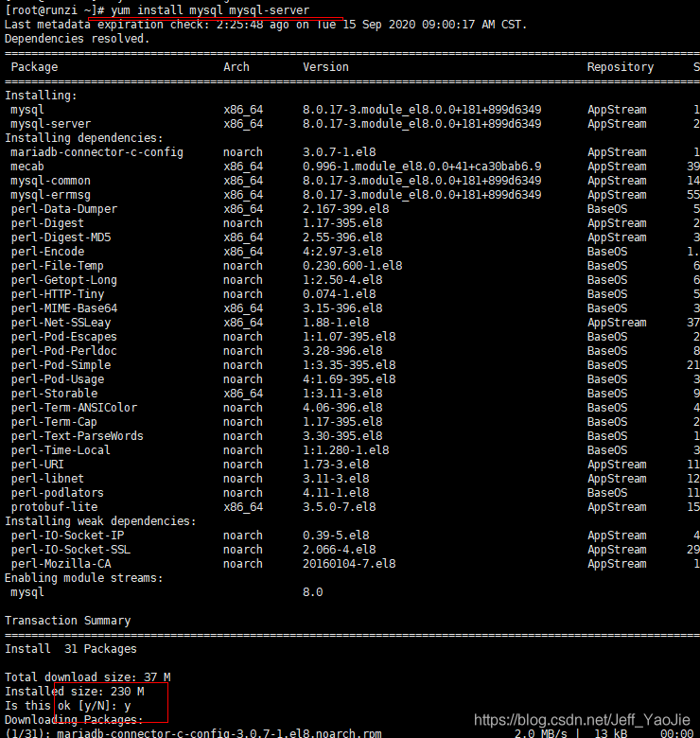Click the perl-URI package name

37,465
